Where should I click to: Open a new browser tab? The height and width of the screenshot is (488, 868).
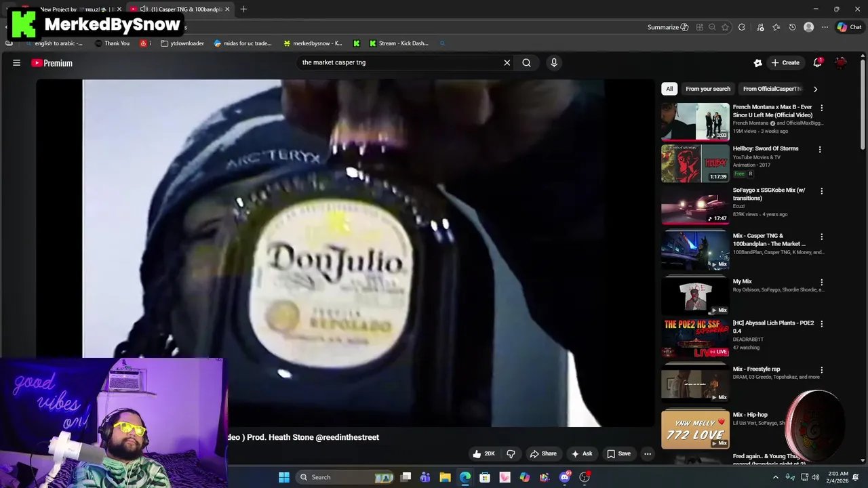(x=243, y=9)
